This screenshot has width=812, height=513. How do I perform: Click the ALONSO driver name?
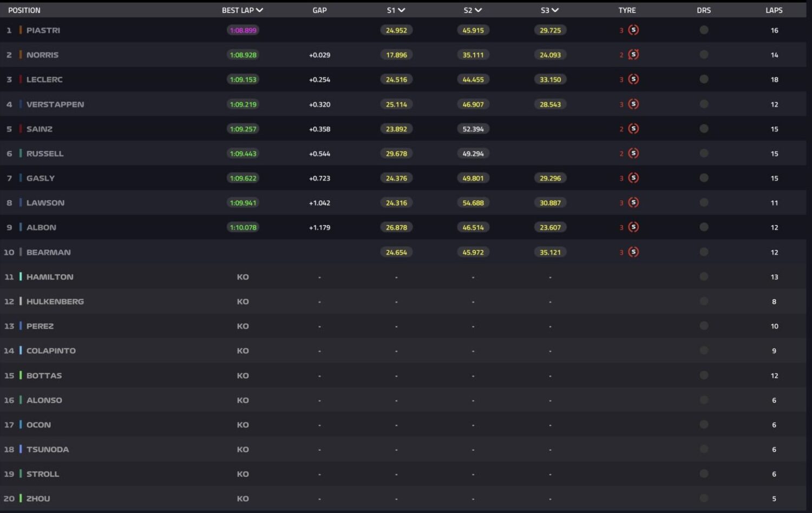[x=44, y=400]
